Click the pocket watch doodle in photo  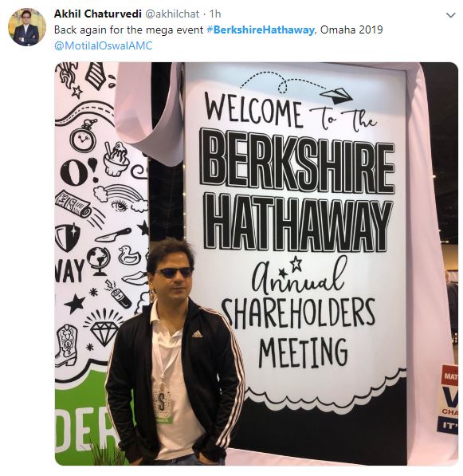pos(84,136)
